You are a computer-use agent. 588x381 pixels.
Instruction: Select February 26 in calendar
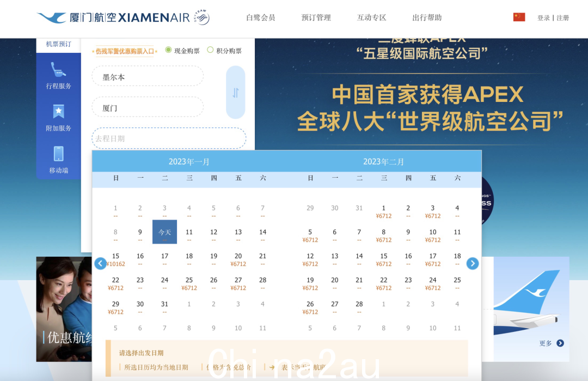[310, 307]
